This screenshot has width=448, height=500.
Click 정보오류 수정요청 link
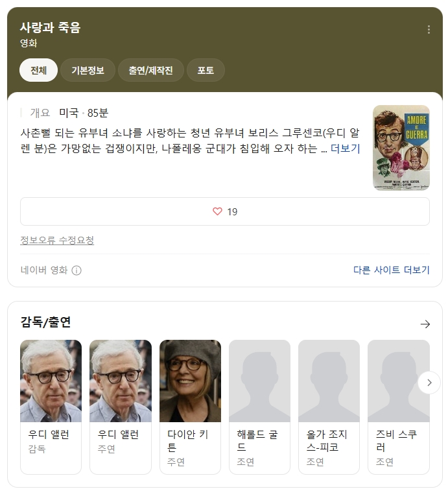click(x=57, y=241)
